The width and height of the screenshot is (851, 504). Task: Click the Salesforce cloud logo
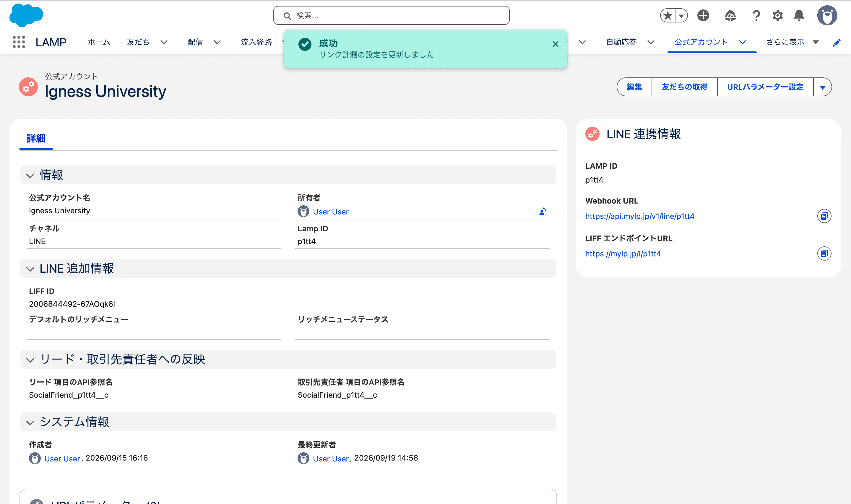26,15
